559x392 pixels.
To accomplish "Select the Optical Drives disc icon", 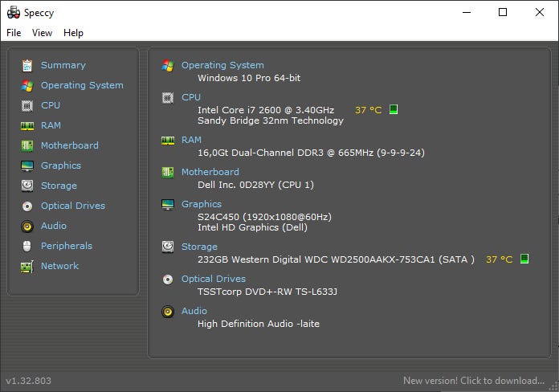I will [27, 206].
